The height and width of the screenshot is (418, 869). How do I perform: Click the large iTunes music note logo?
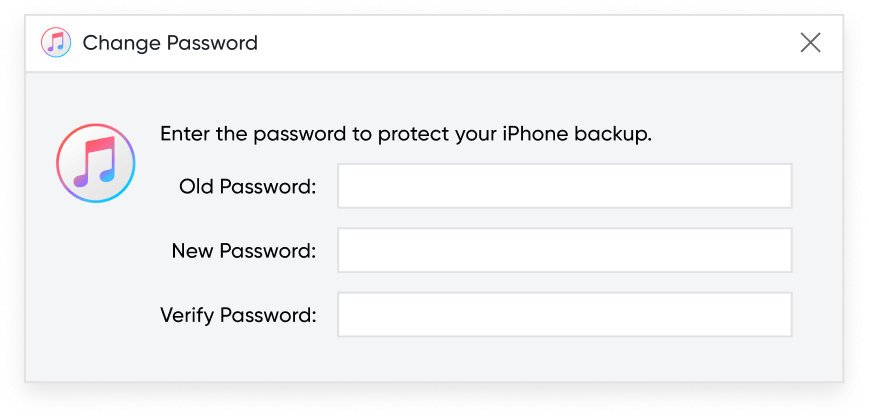pos(96,163)
